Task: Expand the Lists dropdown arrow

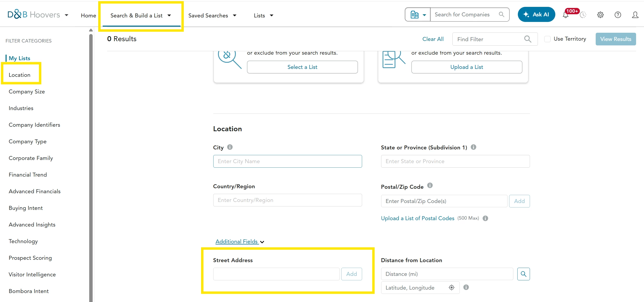Action: [x=272, y=15]
